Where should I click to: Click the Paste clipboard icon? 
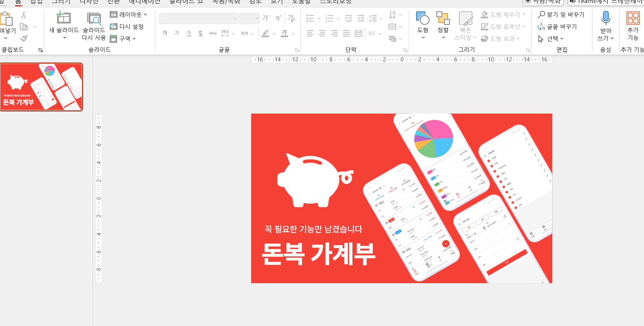pos(6,18)
